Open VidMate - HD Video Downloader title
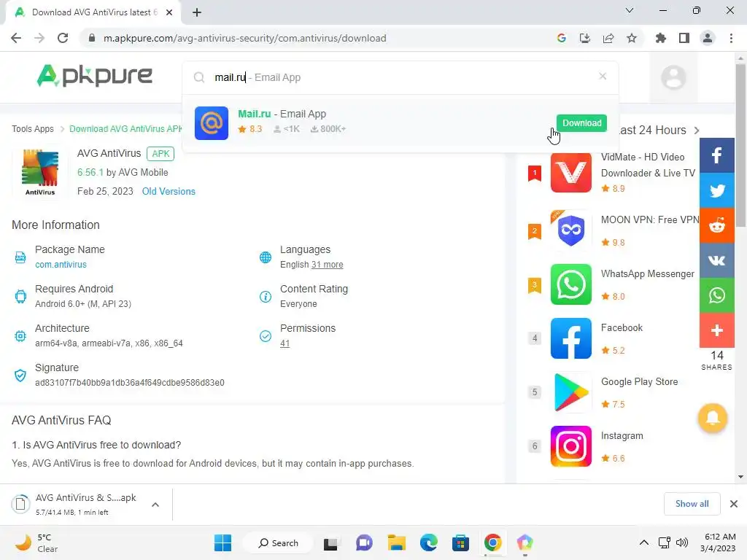The width and height of the screenshot is (747, 560). point(648,165)
